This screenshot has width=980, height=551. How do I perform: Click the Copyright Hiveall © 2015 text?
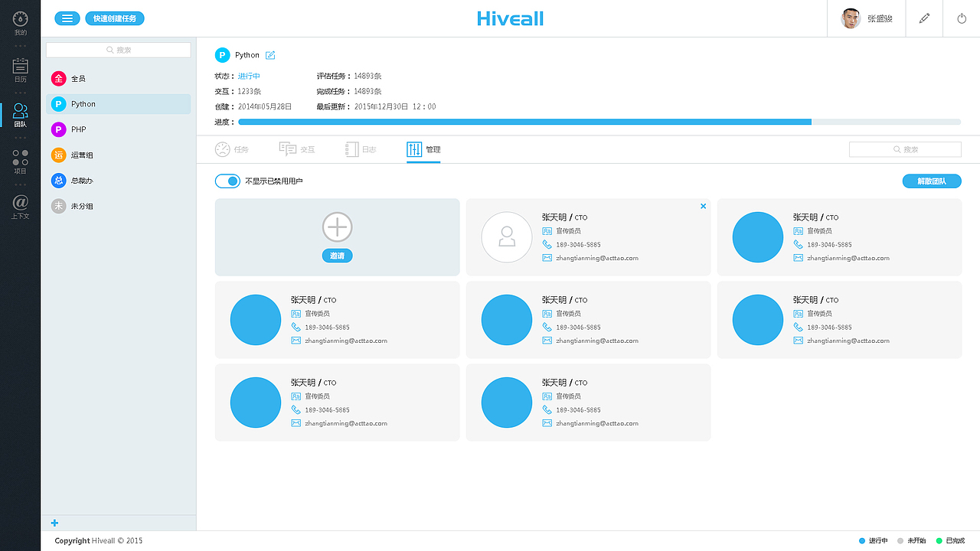click(x=99, y=541)
